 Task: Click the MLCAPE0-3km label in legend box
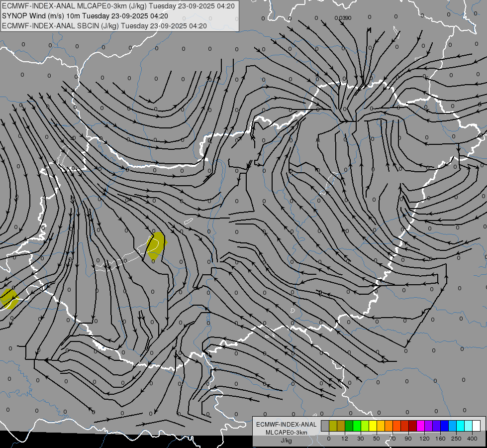(x=287, y=433)
